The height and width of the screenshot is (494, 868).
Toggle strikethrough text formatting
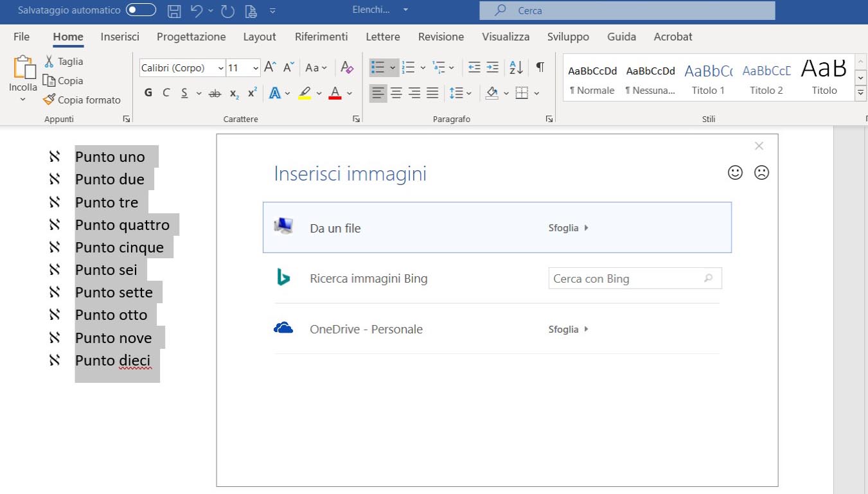click(x=215, y=93)
